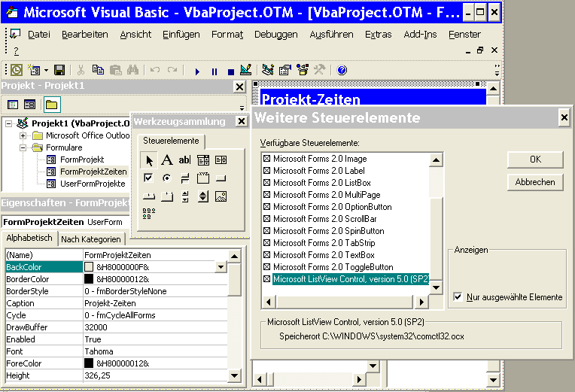Screen dimensions: 575x392
Task: Click the Save floppy disk icon
Action: (59, 70)
